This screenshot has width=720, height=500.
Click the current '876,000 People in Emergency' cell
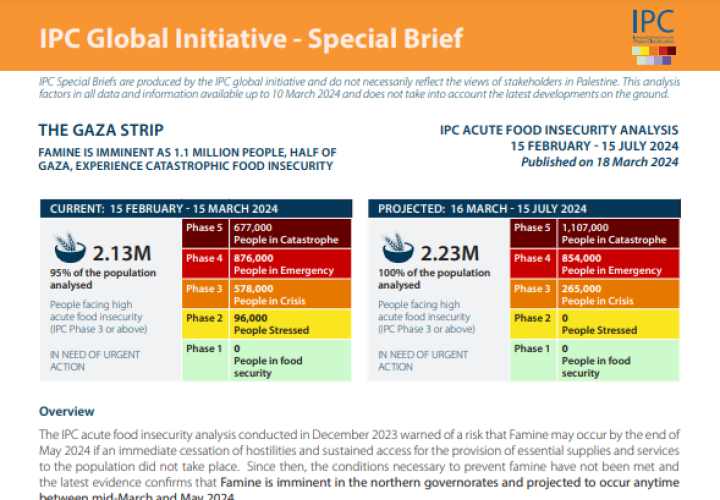click(290, 264)
